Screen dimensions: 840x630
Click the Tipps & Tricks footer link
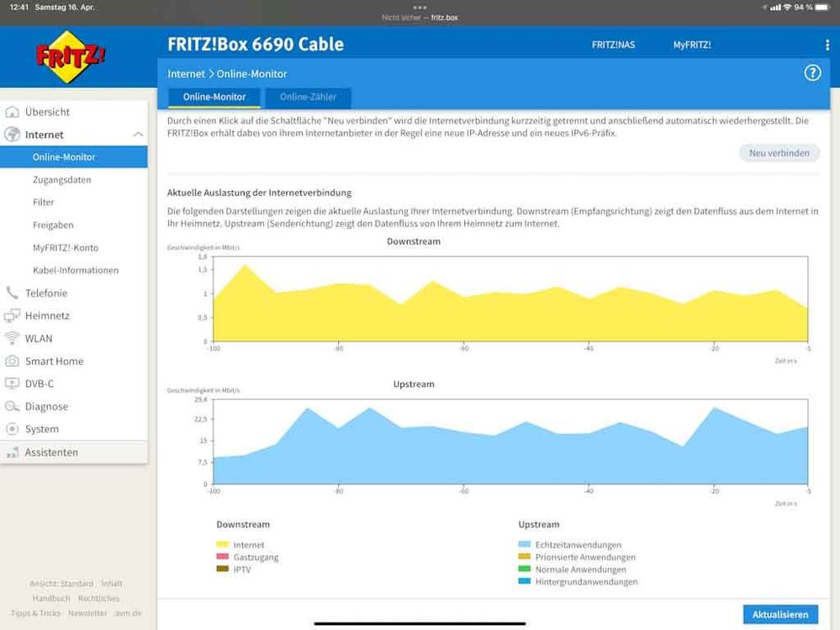(x=35, y=613)
